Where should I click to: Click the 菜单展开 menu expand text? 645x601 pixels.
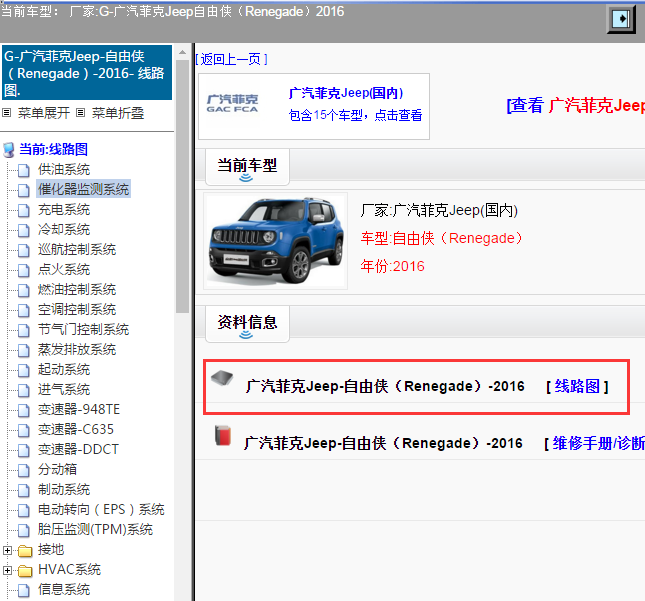click(x=44, y=113)
